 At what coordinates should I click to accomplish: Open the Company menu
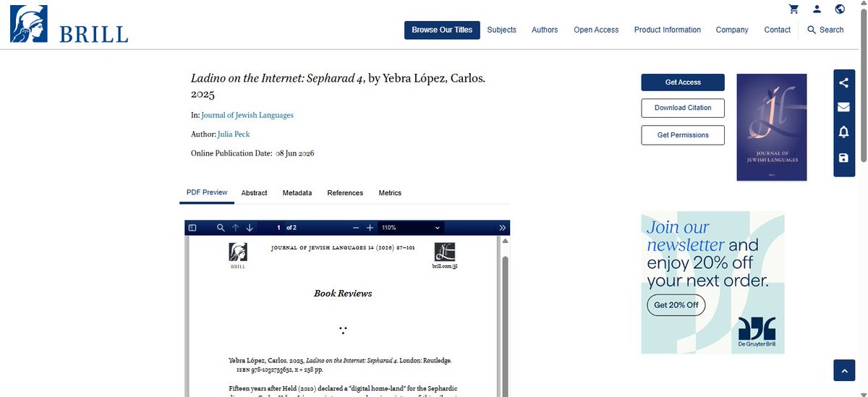pos(732,30)
